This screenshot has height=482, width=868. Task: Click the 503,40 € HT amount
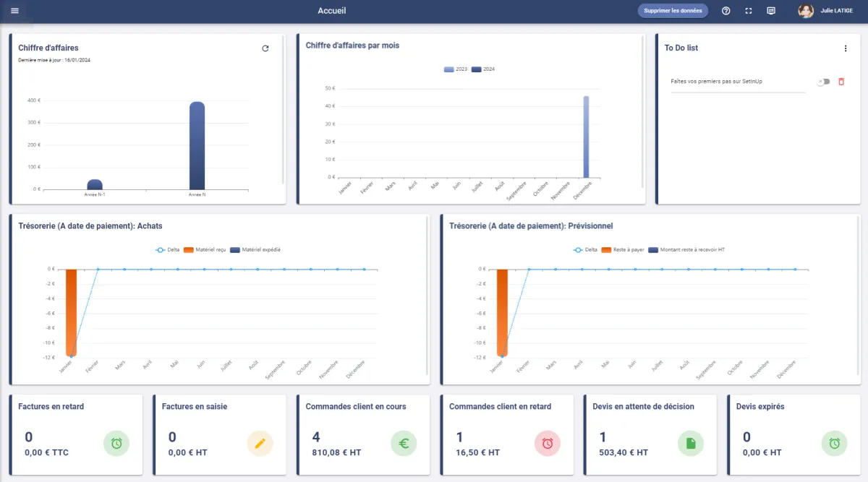tap(624, 452)
